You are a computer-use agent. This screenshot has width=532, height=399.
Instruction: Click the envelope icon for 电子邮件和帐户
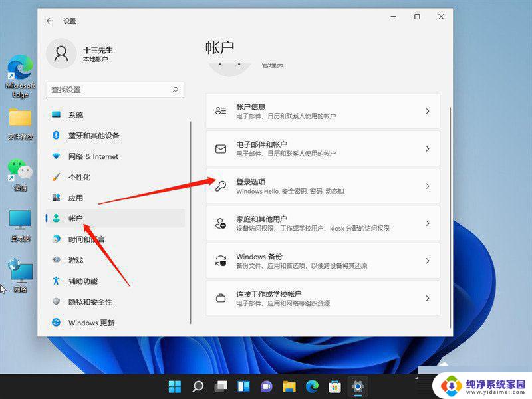221,148
